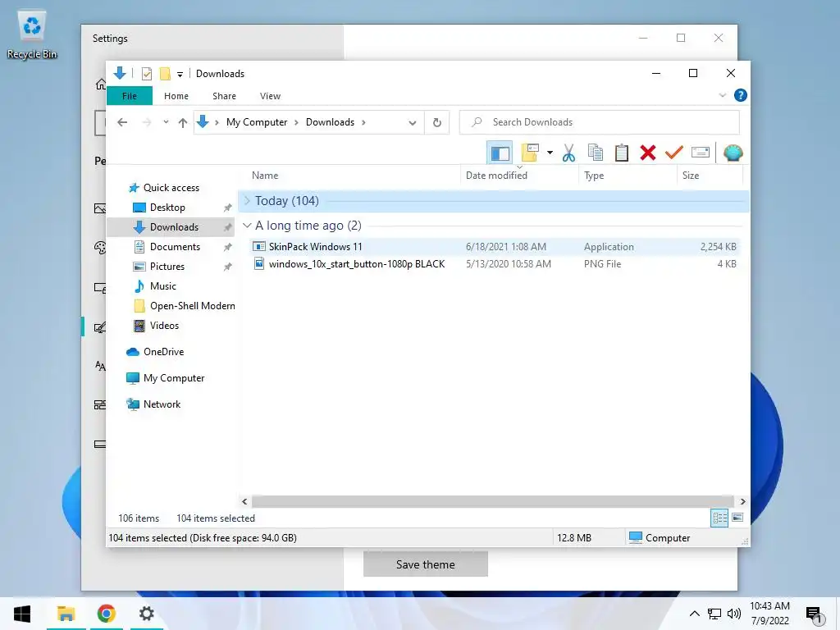
Task: Open the recent locations dropdown
Action: coord(166,122)
